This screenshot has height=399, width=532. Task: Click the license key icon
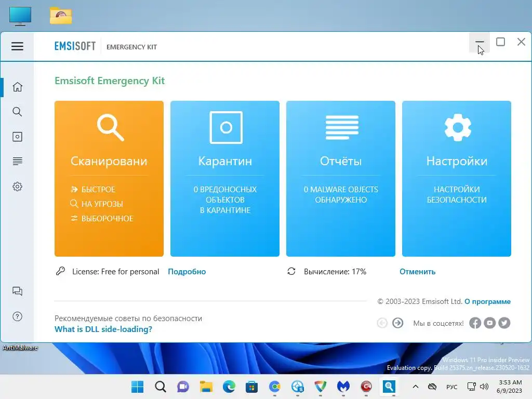click(x=60, y=271)
